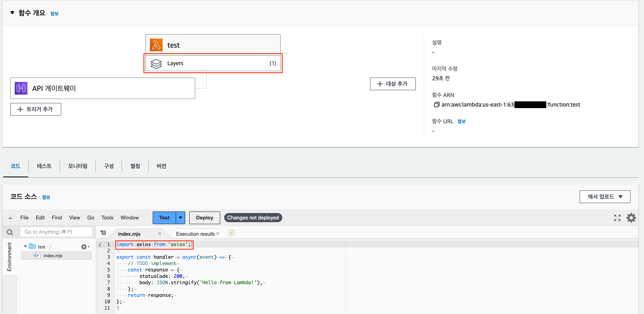Open the Test button dropdown arrow
This screenshot has width=644, height=314.
click(x=180, y=218)
